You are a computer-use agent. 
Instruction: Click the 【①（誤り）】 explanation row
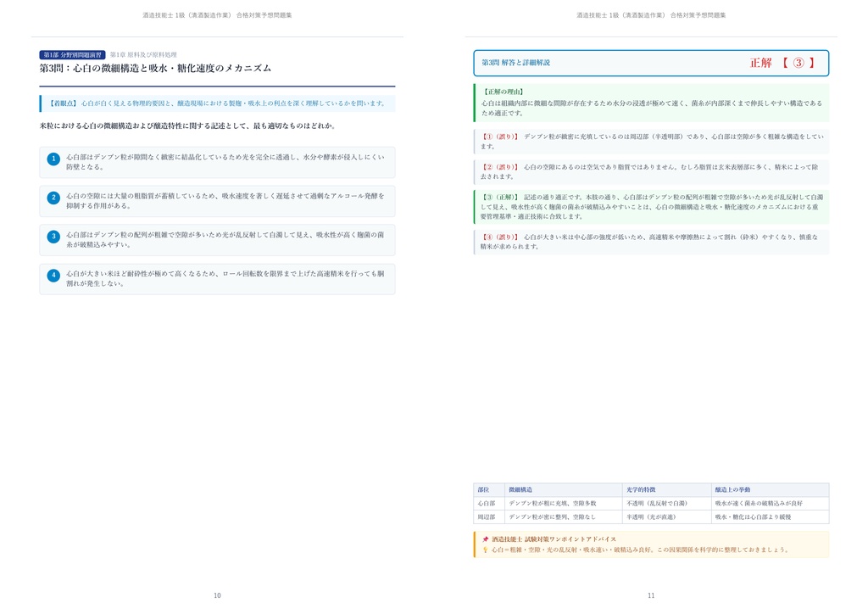pos(651,141)
